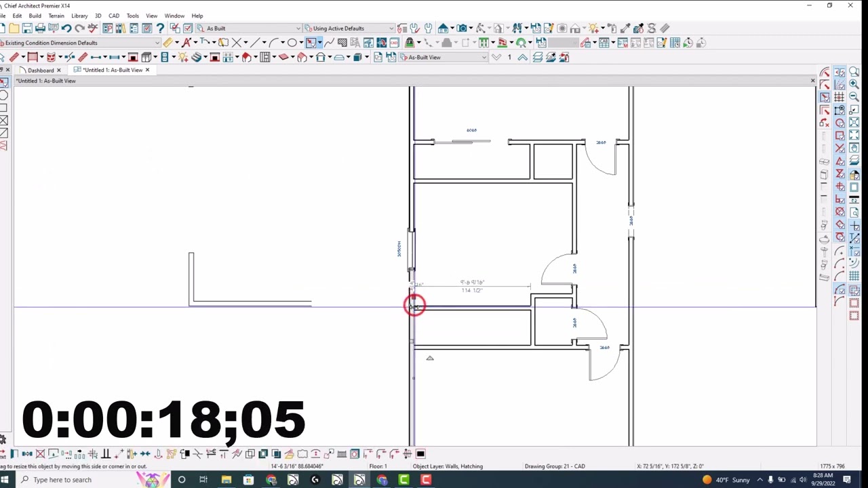Select the Draw Line tool
This screenshot has height=488, width=868.
point(255,43)
